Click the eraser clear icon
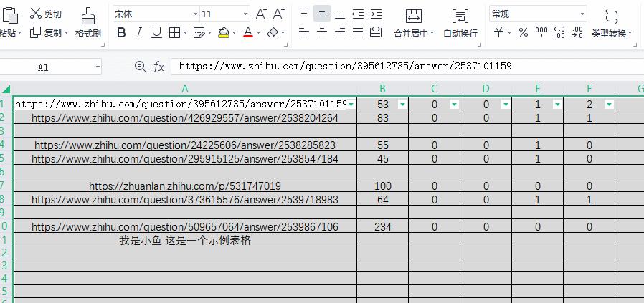This screenshot has height=303, width=644. [x=273, y=32]
